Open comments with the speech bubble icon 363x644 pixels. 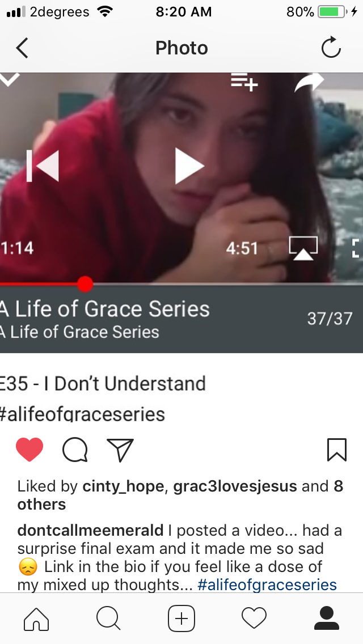point(75,450)
